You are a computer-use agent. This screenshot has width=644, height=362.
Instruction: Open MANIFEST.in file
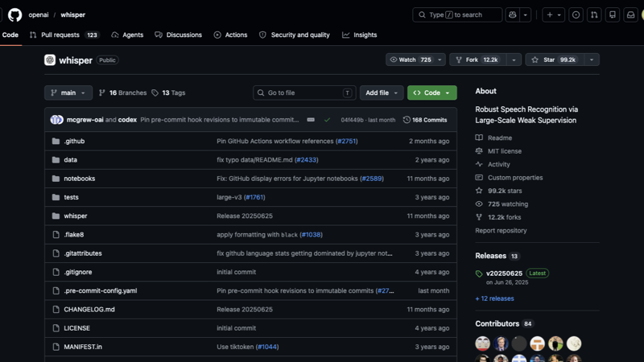83,347
